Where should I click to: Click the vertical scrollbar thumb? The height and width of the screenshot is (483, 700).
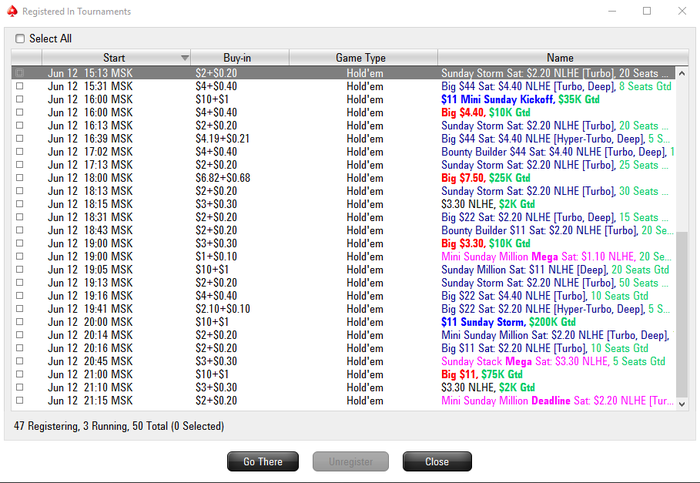pos(682,314)
